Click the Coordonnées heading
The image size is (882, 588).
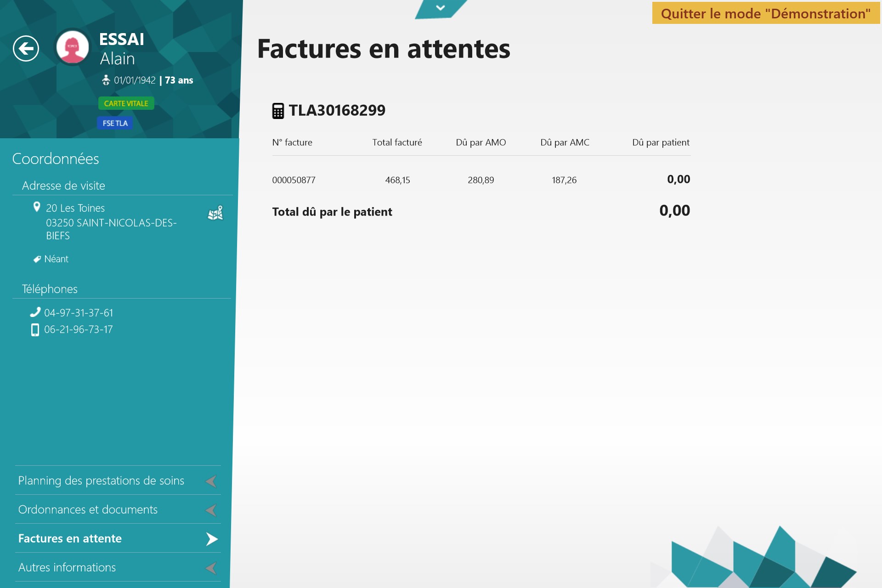[56, 158]
